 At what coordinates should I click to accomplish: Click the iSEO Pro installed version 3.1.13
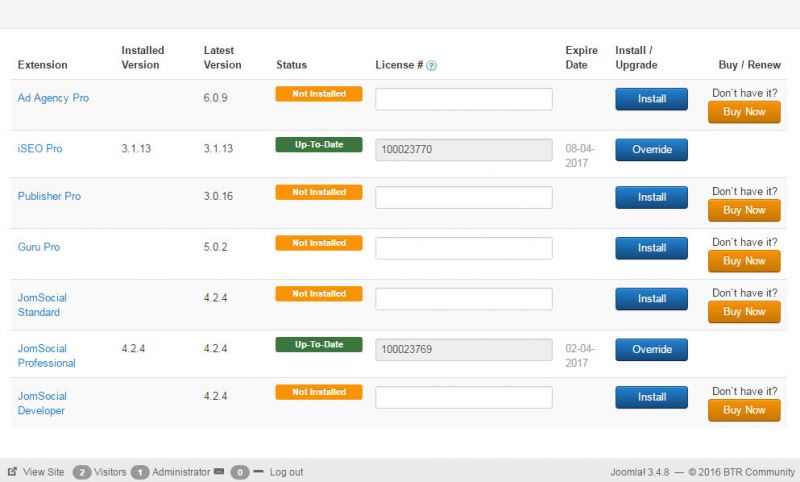pyautogui.click(x=136, y=149)
